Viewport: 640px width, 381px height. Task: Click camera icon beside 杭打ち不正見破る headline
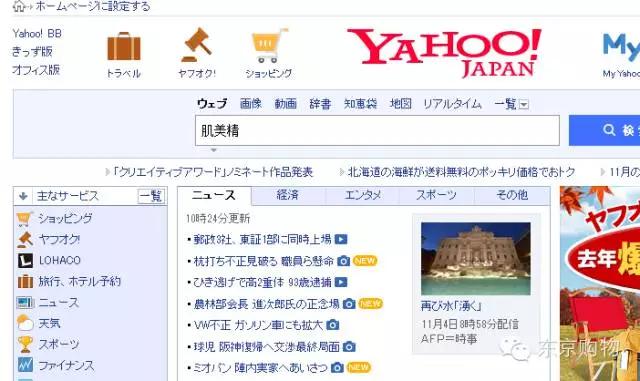(343, 261)
